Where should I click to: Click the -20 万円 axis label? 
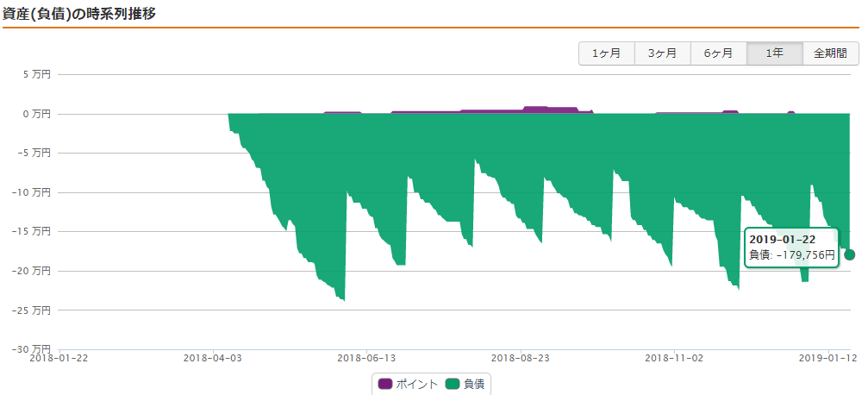point(32,271)
